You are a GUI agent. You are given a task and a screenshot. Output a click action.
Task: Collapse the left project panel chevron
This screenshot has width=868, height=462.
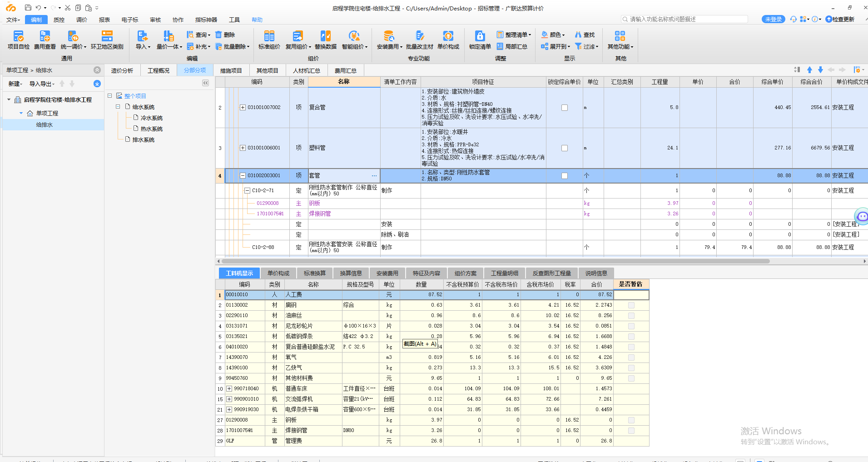pos(97,70)
